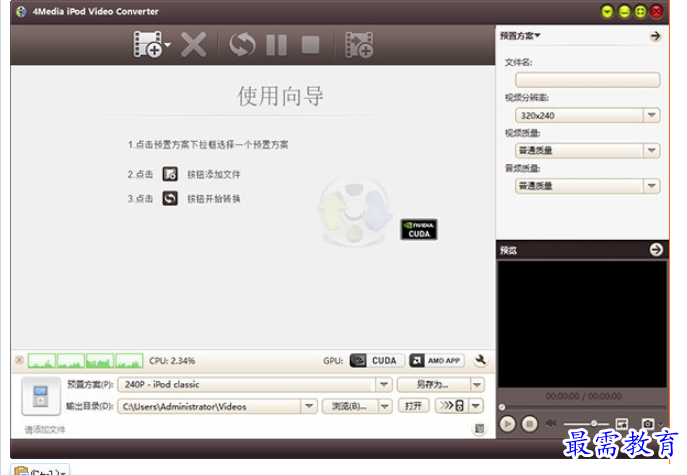Open the Add File dropdown arrow in toolbar

[167, 45]
